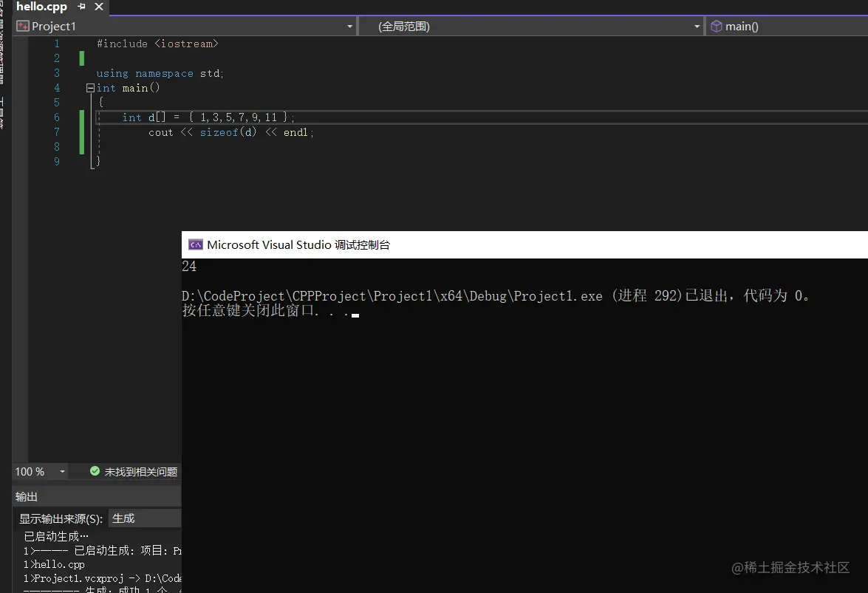Close the hello.cpp tab
868x593 pixels.
pos(99,7)
